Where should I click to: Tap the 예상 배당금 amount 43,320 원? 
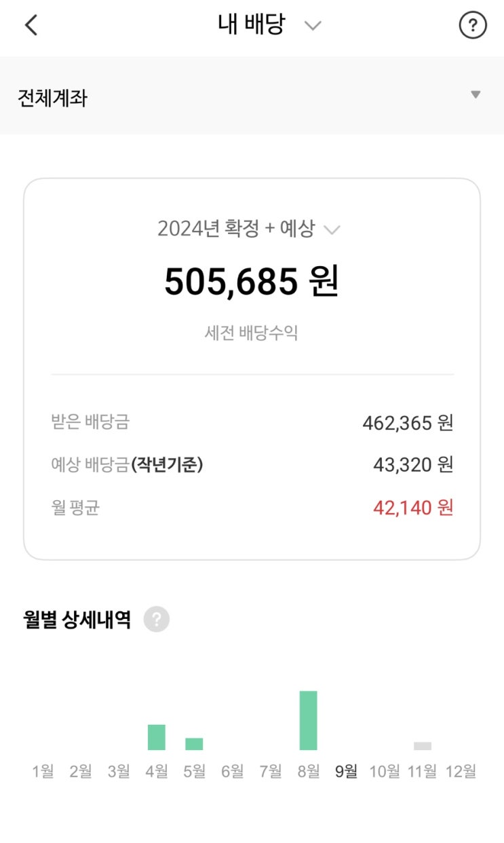[413, 465]
